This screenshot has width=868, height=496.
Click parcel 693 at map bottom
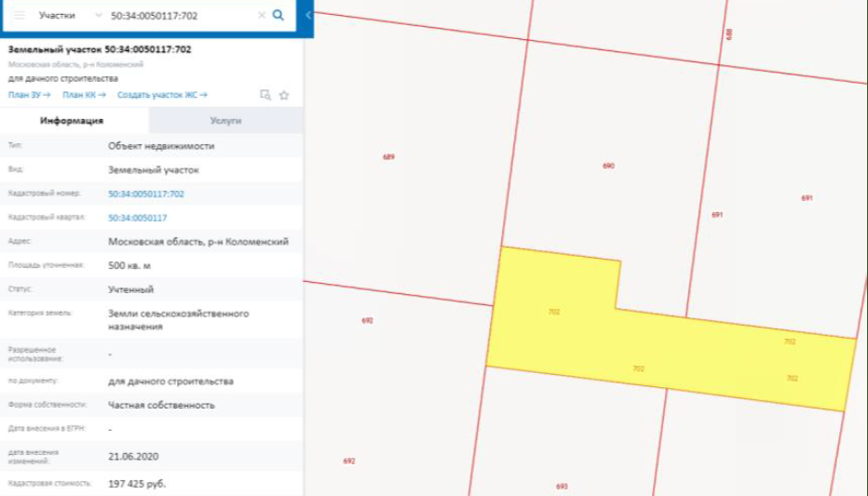coord(562,486)
